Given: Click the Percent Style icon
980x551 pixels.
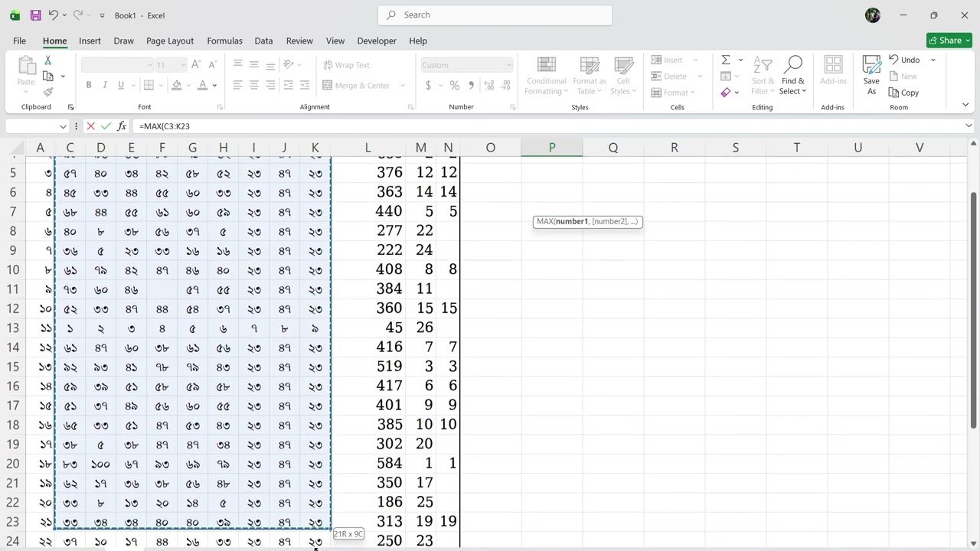Looking at the screenshot, I should [x=455, y=85].
